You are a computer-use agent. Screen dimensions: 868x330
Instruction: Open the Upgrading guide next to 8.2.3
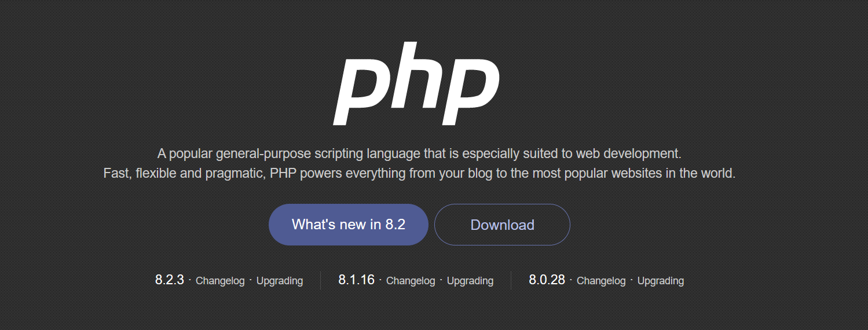coord(280,281)
